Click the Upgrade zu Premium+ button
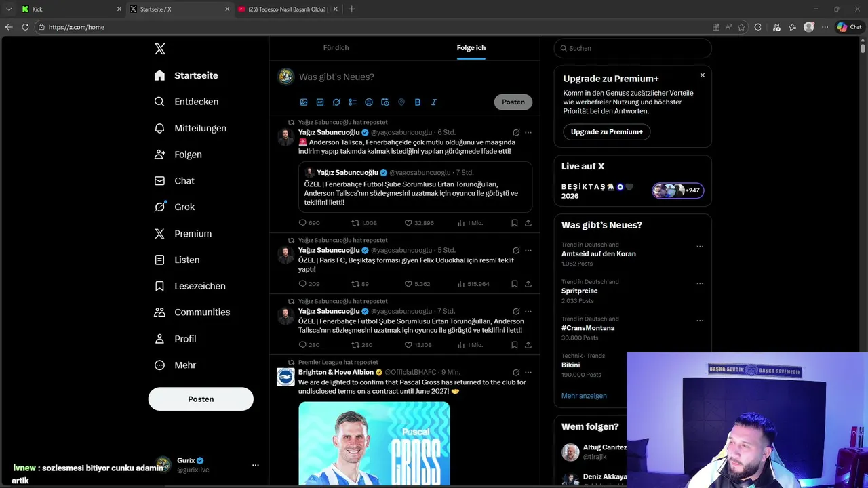The height and width of the screenshot is (488, 868). point(607,132)
